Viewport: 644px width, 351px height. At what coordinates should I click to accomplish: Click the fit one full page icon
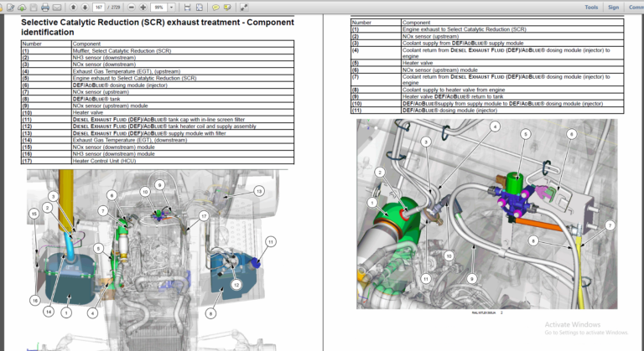pyautogui.click(x=200, y=8)
